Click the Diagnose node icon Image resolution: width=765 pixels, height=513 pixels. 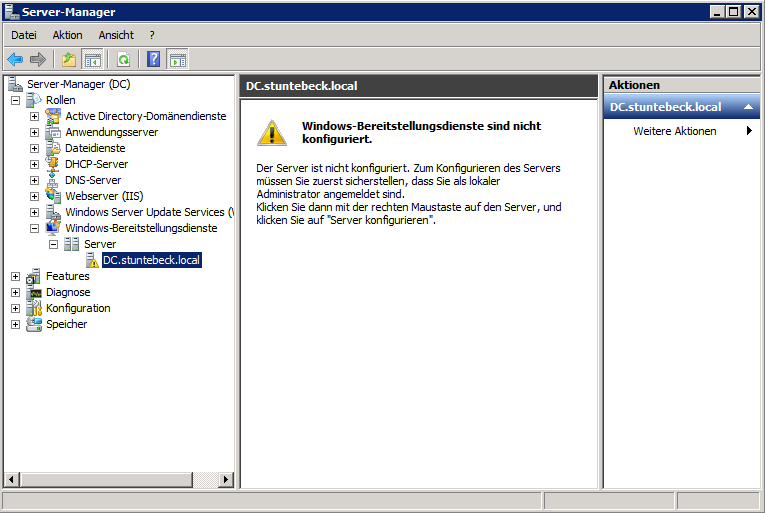pos(34,292)
